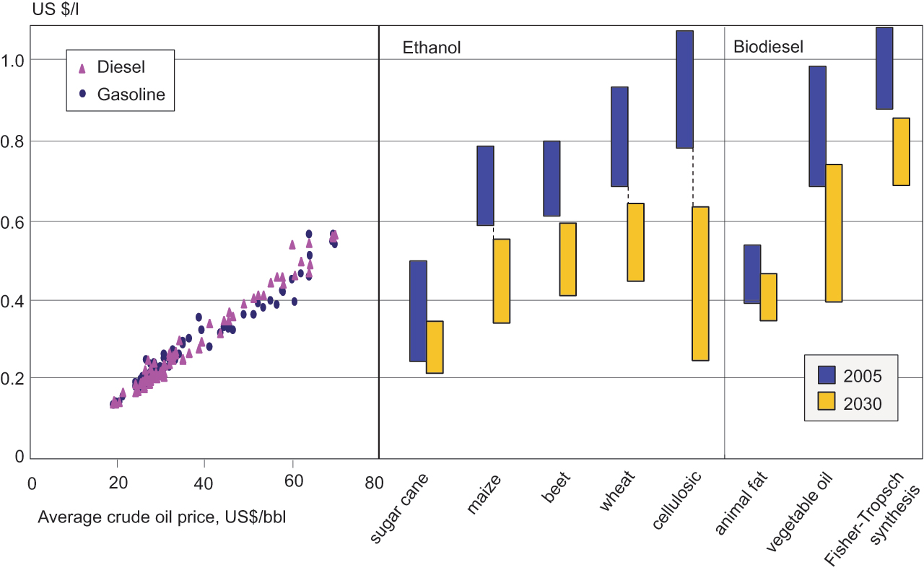Click the yellow 2030 legend swatch
924x583 pixels.
click(827, 402)
